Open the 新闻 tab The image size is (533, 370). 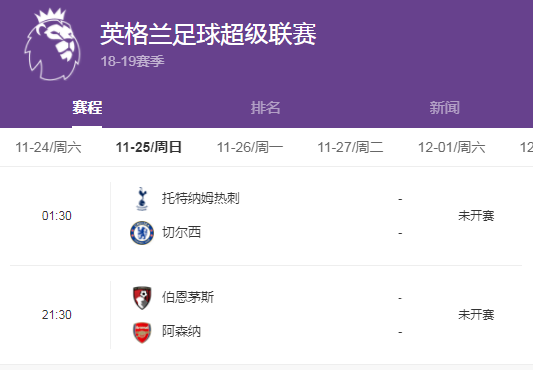point(444,108)
